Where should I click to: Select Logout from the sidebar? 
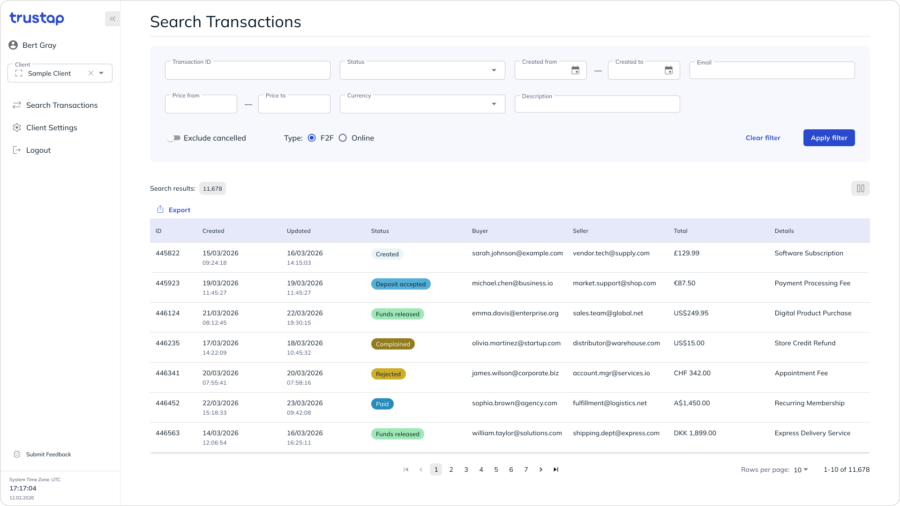38,150
